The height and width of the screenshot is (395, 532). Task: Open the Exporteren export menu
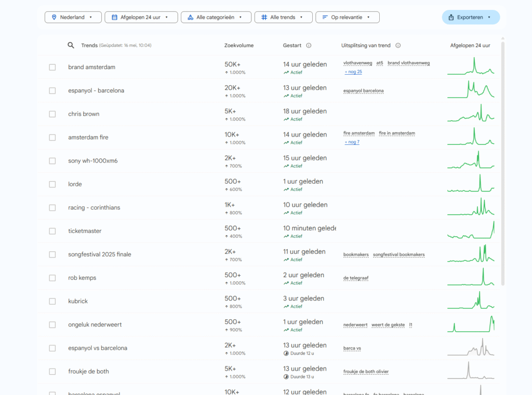471,17
